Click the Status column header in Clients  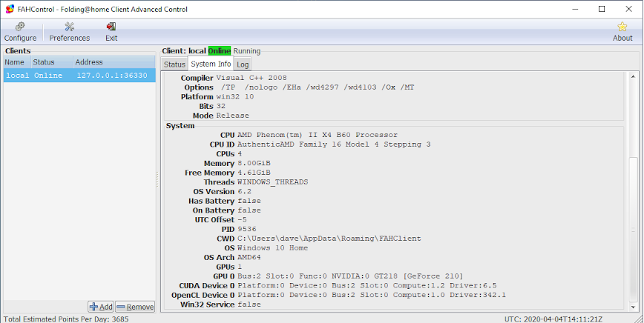tap(52, 62)
